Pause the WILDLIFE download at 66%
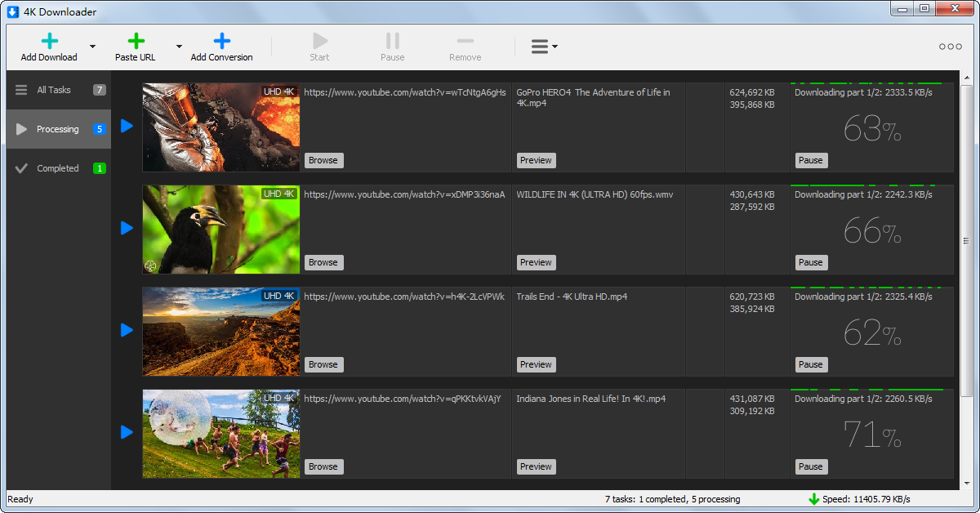Image resolution: width=980 pixels, height=513 pixels. pos(811,262)
